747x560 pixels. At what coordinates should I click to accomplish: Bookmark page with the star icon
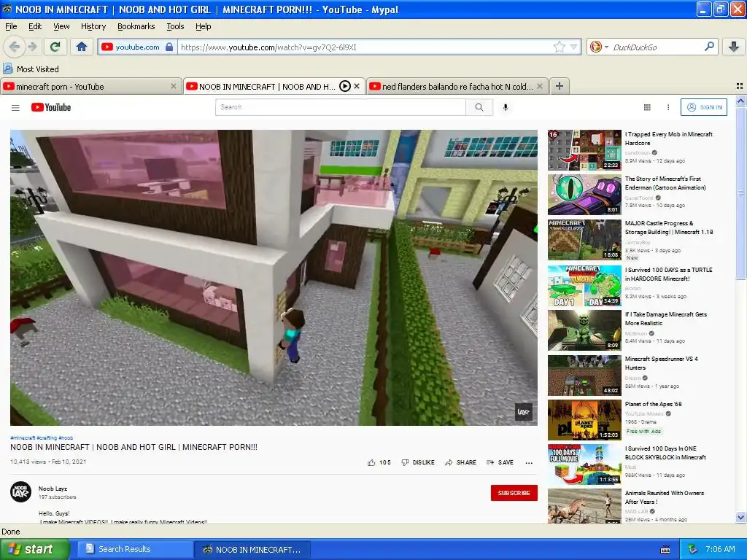pyautogui.click(x=560, y=47)
